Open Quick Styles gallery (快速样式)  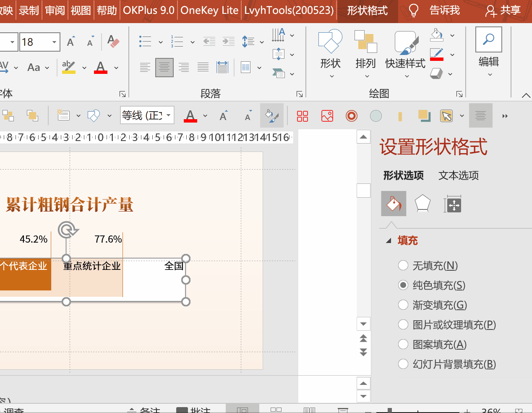pos(405,54)
